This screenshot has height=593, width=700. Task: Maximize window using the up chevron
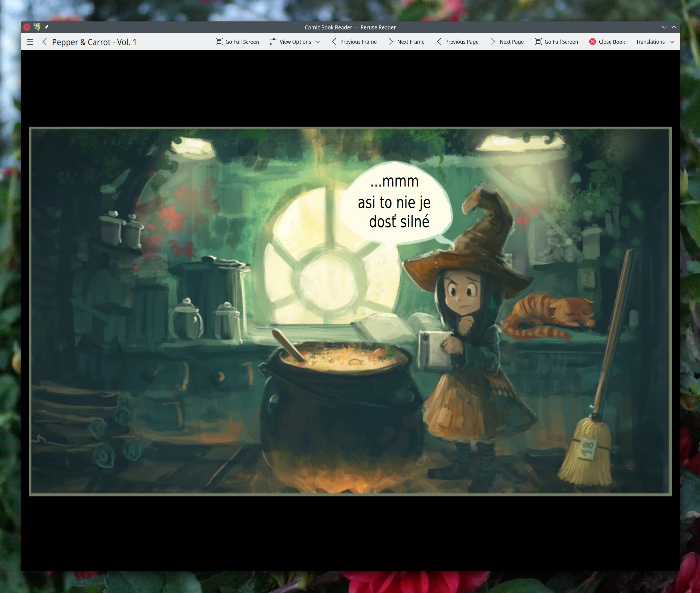[674, 27]
